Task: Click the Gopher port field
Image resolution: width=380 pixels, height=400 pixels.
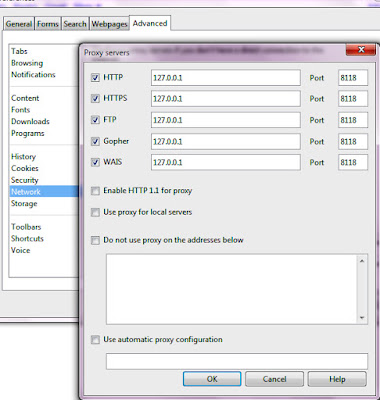Action: pyautogui.click(x=353, y=141)
